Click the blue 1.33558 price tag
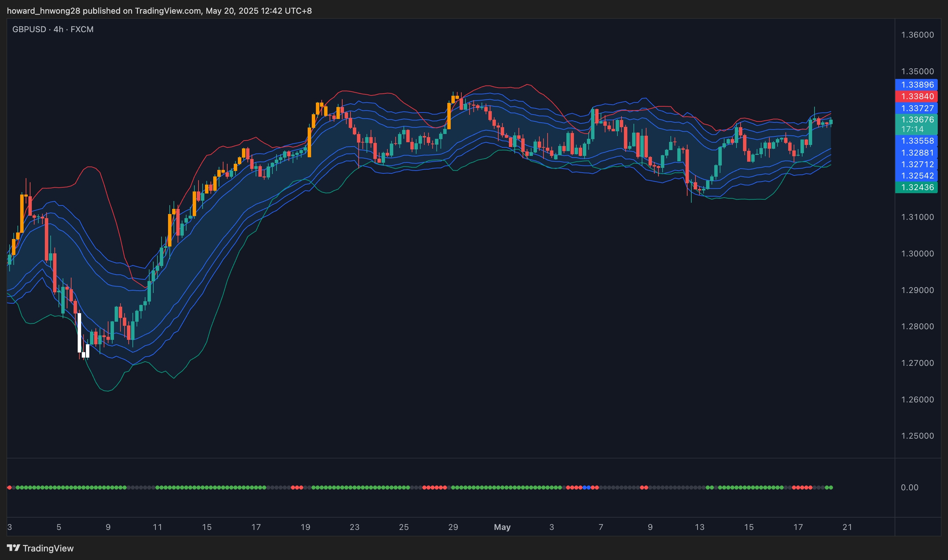 (x=917, y=141)
